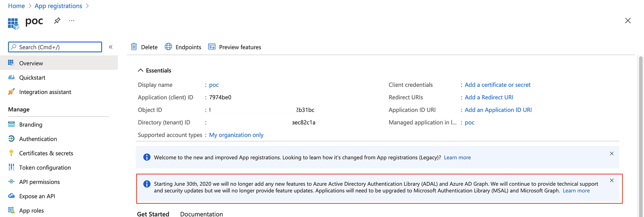Select Directory (tenant) ID value aec82c1a

pos(304,123)
